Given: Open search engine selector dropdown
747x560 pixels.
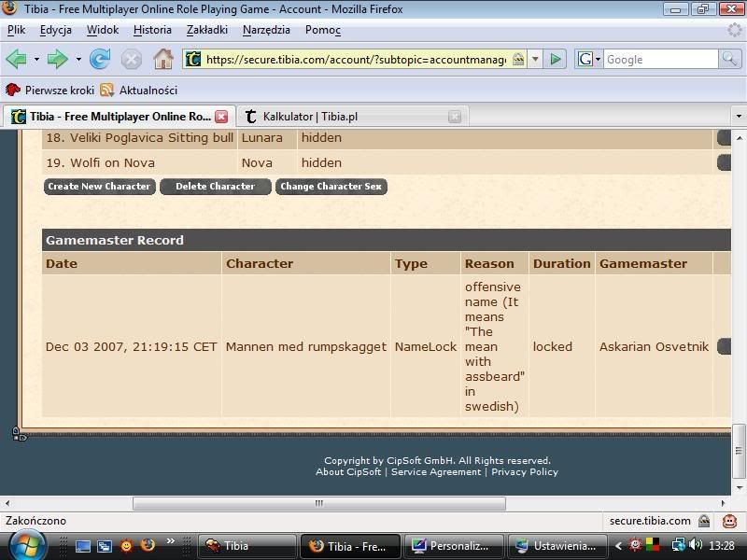Looking at the screenshot, I should [598, 60].
